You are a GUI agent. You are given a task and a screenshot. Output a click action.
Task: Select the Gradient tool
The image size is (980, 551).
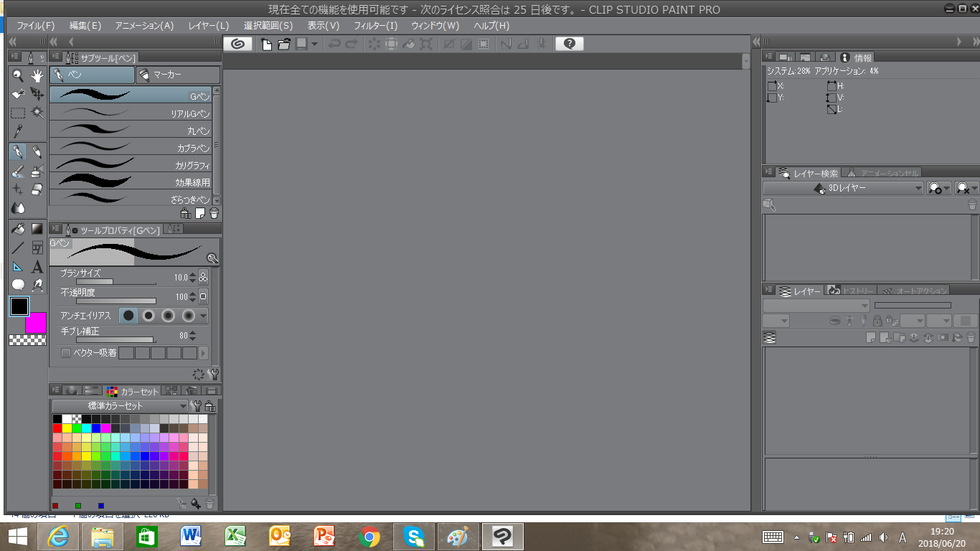37,229
